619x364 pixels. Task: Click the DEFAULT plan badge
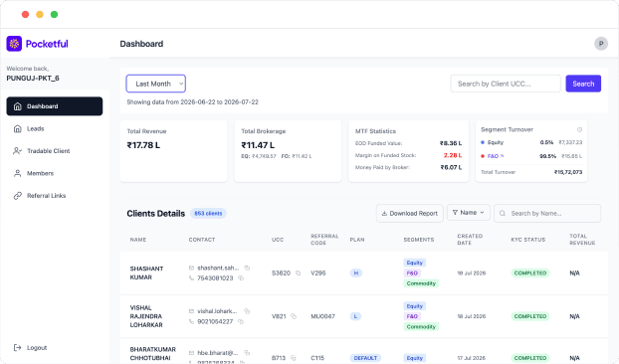pyautogui.click(x=365, y=358)
